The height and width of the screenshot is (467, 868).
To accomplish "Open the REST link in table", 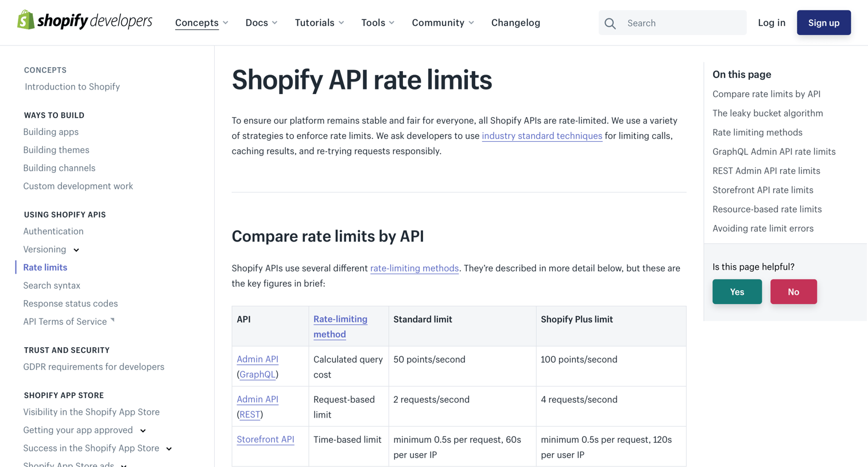I will point(250,414).
